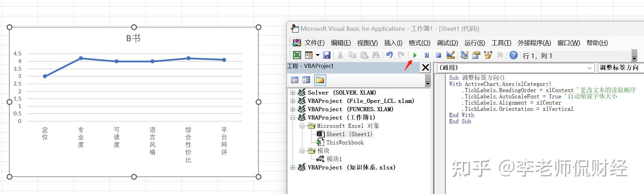
Task: Click the View Object icon in the project panel
Action: coord(306,80)
